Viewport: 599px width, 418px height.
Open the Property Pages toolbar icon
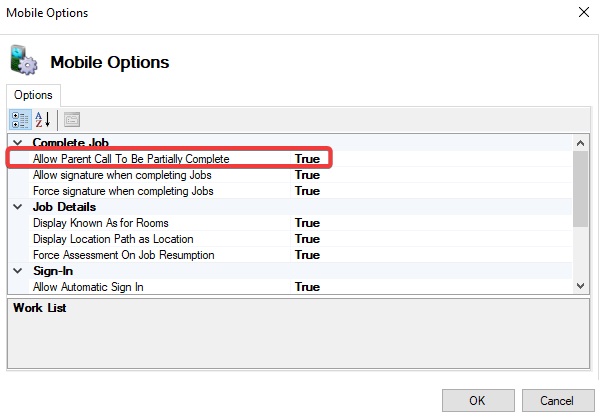tap(72, 120)
